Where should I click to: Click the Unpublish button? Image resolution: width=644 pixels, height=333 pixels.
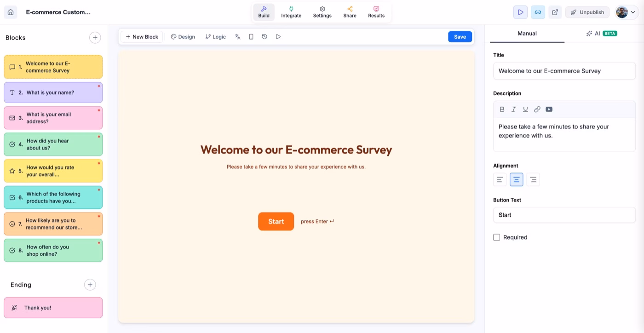point(587,12)
